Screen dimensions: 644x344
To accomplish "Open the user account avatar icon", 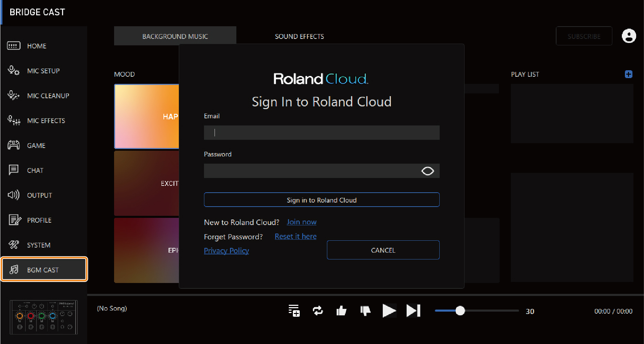I will [x=629, y=36].
